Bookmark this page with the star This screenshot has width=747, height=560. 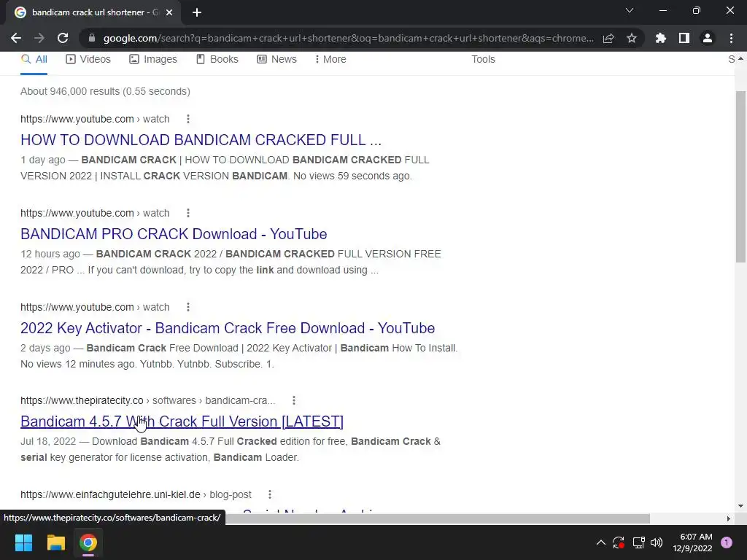point(632,38)
